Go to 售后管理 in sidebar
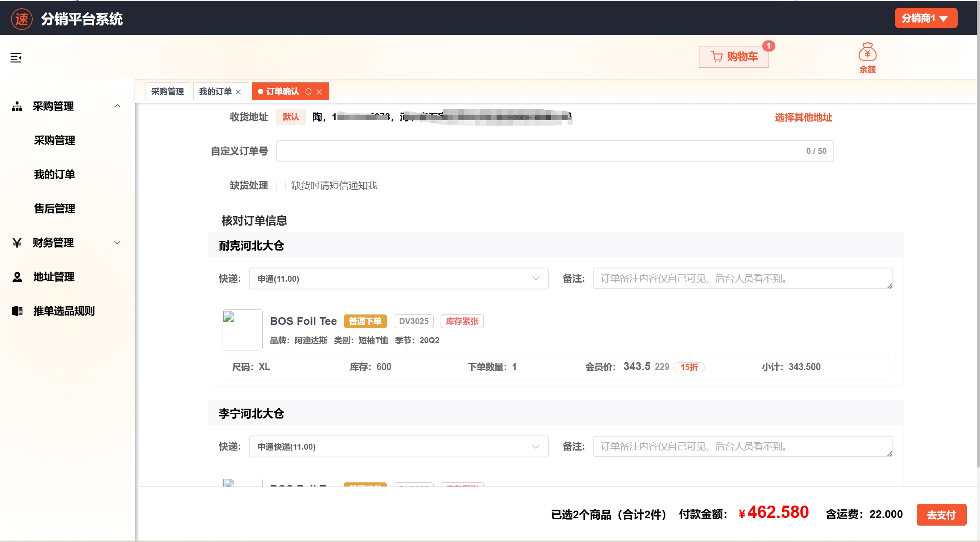 click(55, 208)
